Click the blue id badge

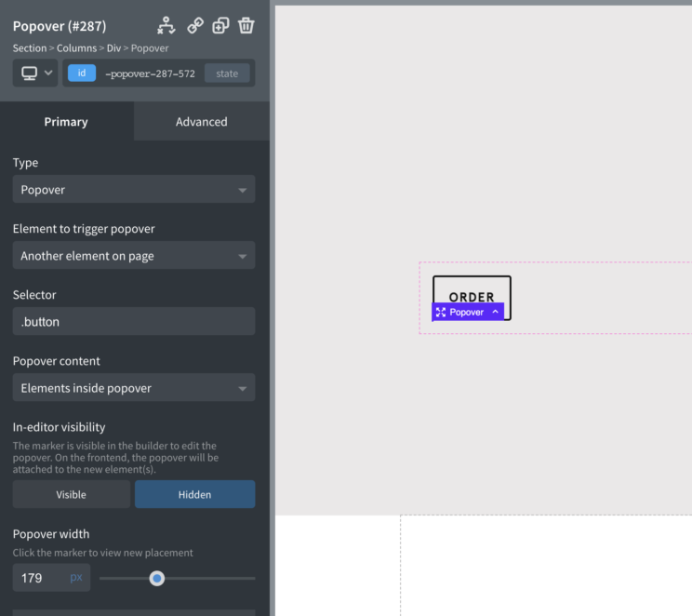(x=82, y=74)
